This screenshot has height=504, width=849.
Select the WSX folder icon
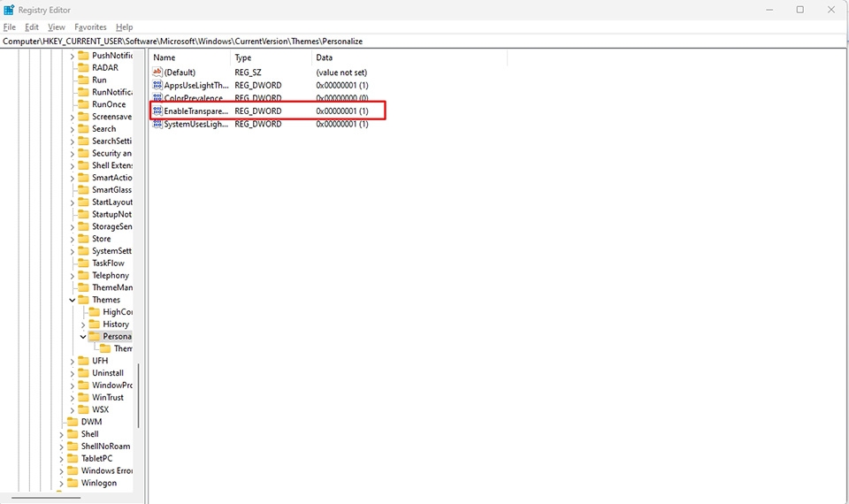(83, 409)
